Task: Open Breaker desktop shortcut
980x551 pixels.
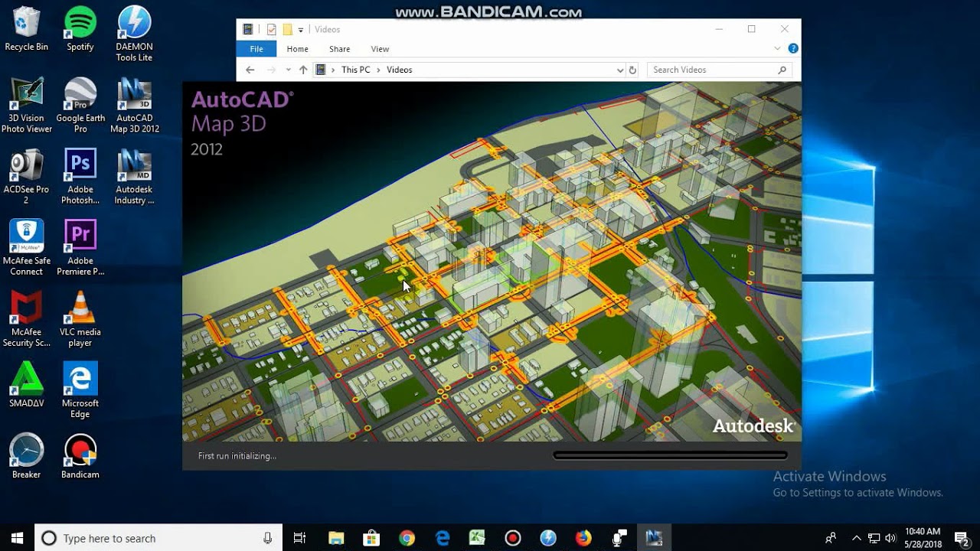Action: coord(26,456)
